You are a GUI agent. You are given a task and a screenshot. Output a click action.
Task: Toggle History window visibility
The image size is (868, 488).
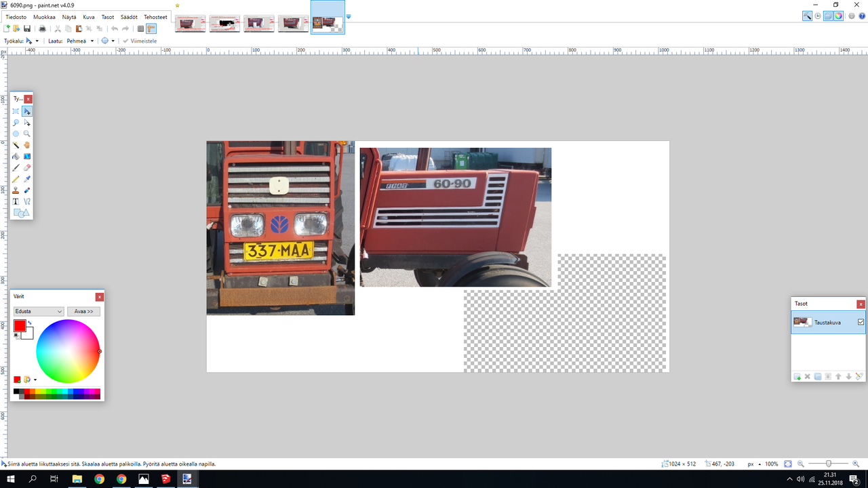tap(818, 16)
